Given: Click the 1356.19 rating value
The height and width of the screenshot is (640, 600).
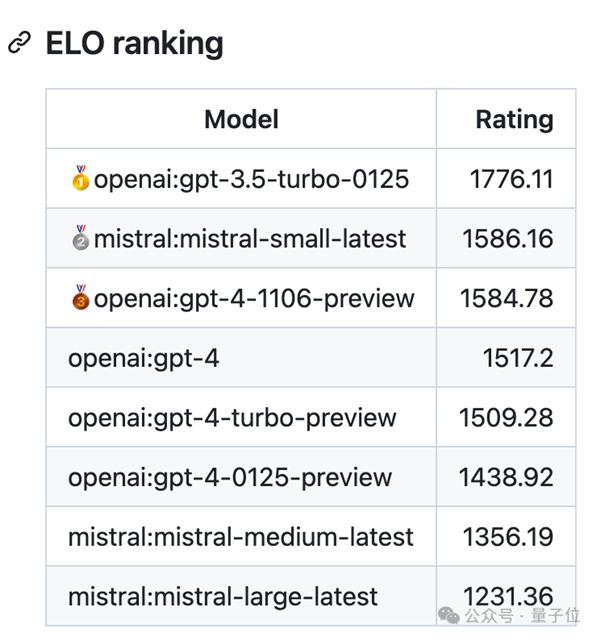Looking at the screenshot, I should point(507,537).
